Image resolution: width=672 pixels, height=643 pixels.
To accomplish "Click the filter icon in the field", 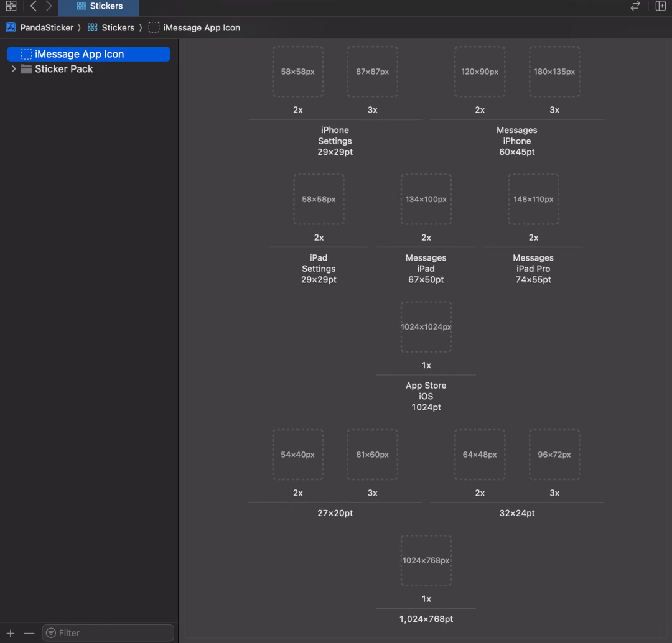I will [51, 633].
